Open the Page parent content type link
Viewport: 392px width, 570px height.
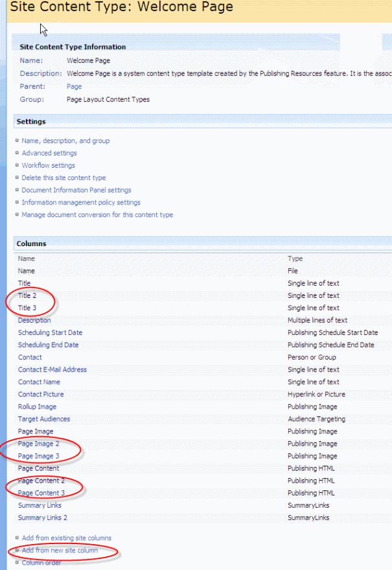click(x=74, y=86)
